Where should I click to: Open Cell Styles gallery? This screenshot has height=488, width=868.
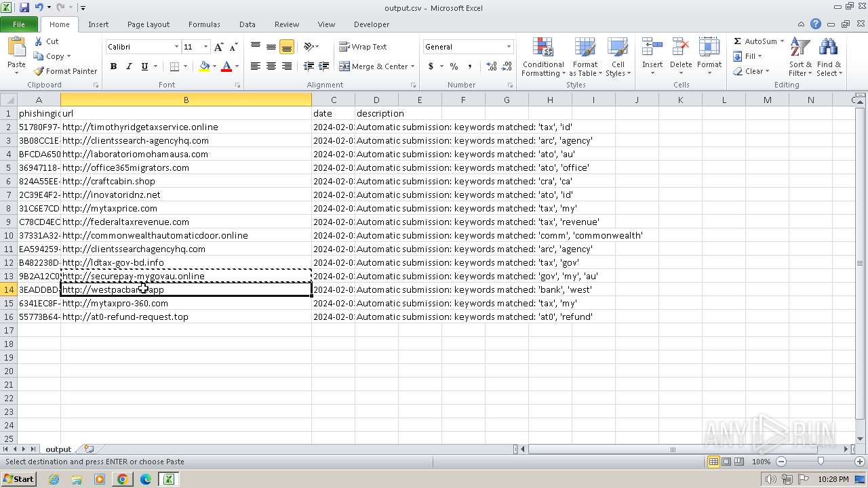coord(618,58)
